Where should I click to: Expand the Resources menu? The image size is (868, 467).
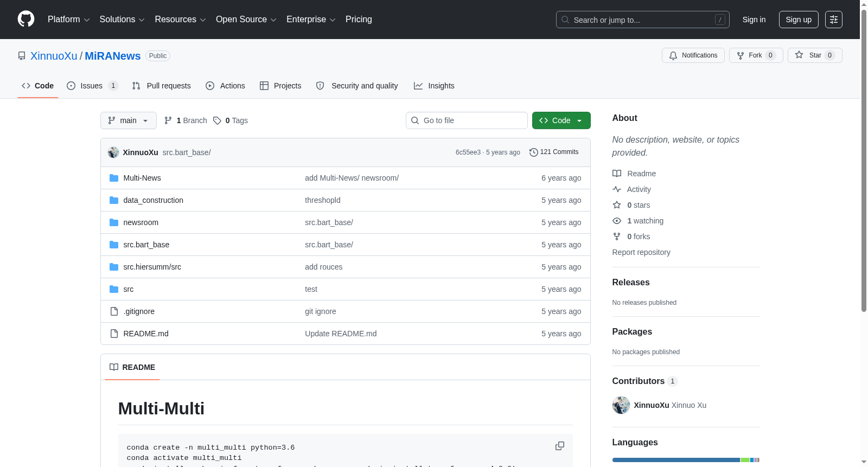pos(180,20)
